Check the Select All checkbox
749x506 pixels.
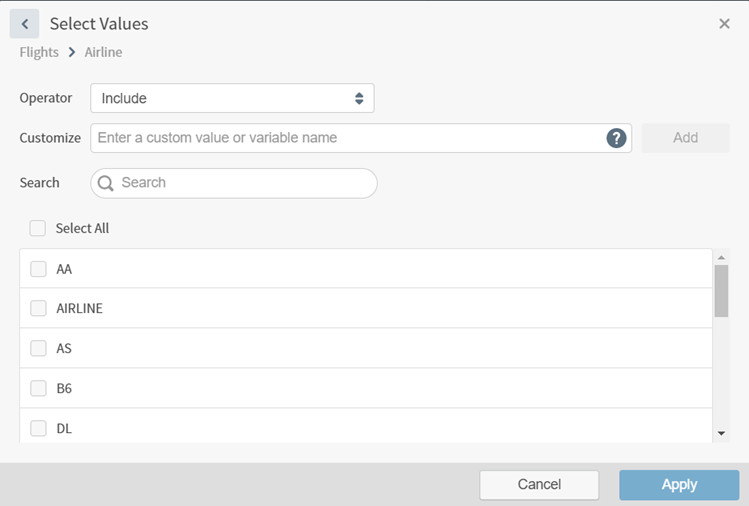(x=38, y=228)
